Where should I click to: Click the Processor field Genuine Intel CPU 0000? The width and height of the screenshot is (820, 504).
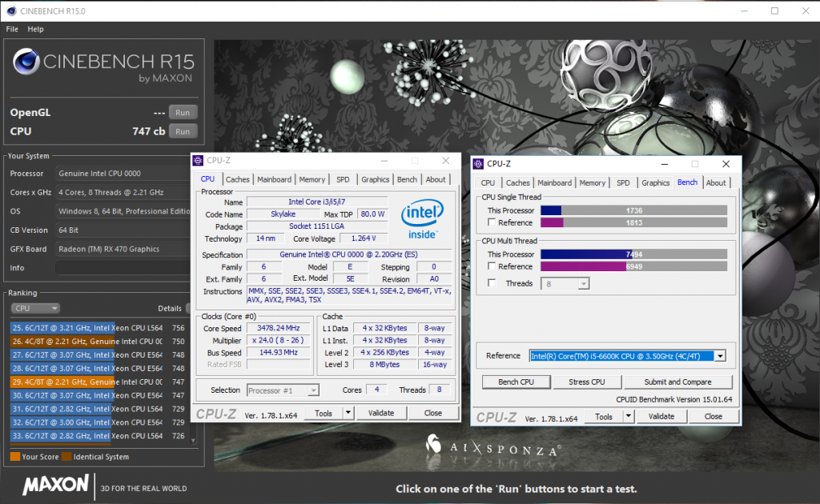coord(123,174)
